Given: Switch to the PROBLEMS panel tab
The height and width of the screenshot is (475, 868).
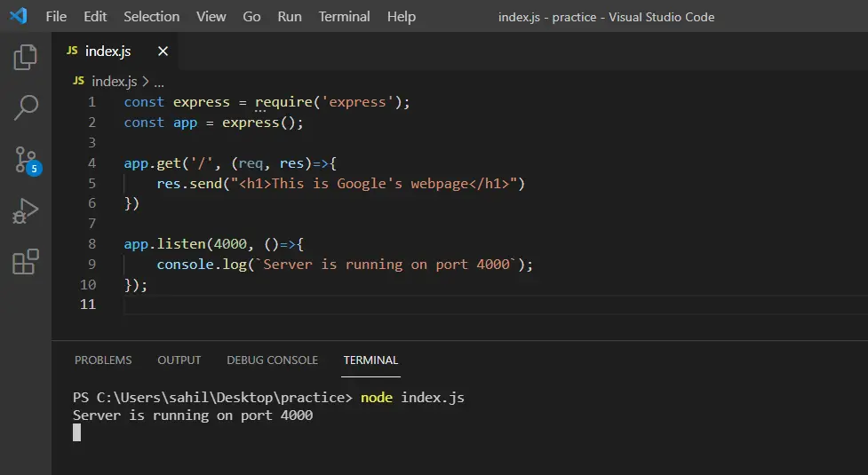Looking at the screenshot, I should coord(103,360).
